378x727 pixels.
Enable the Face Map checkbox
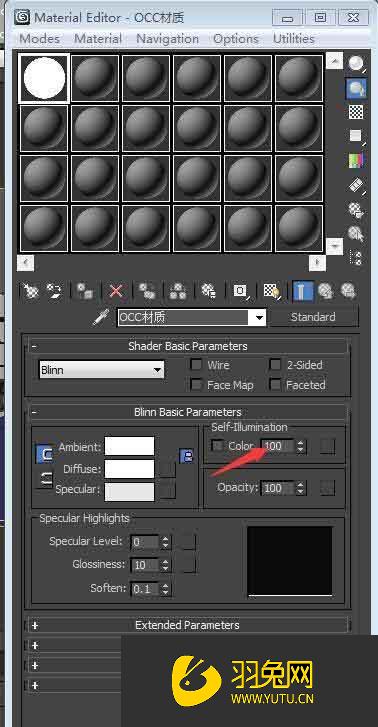pyautogui.click(x=197, y=384)
